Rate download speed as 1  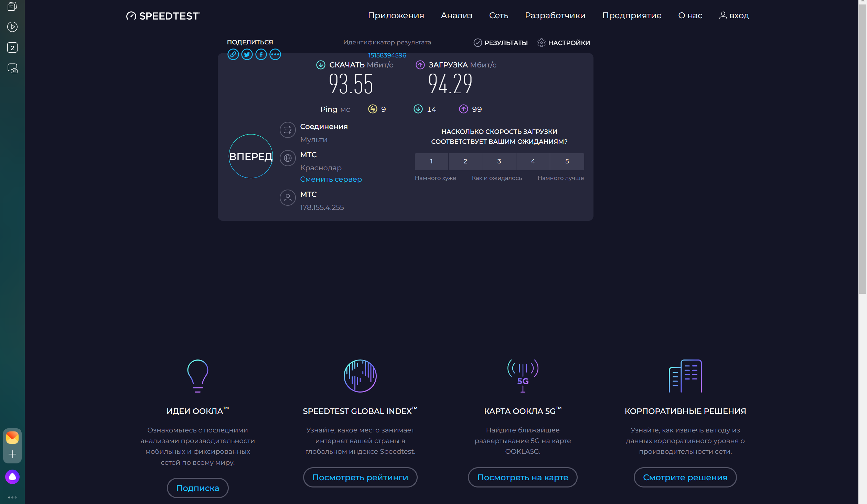pyautogui.click(x=431, y=161)
